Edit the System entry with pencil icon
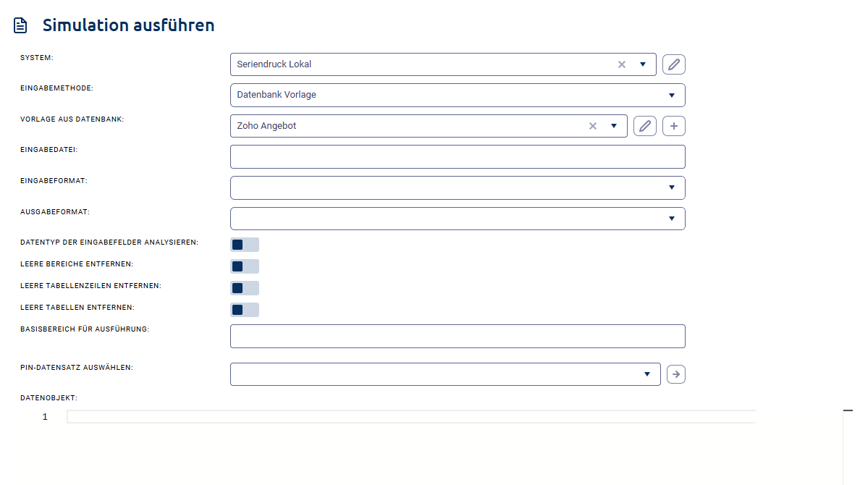 point(674,64)
